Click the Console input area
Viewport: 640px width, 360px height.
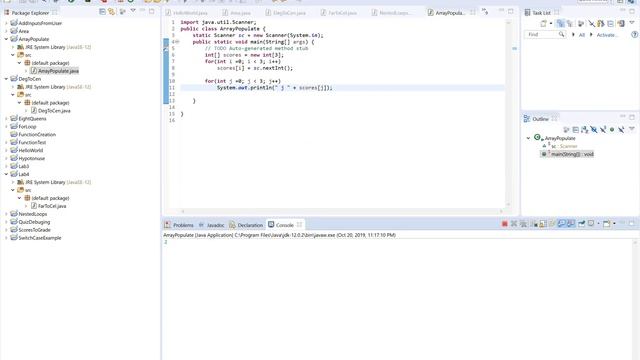tap(398, 299)
